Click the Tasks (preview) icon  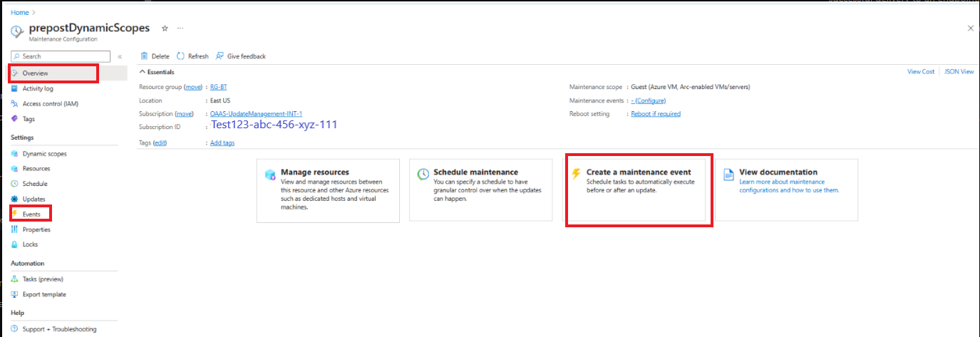coord(15,279)
